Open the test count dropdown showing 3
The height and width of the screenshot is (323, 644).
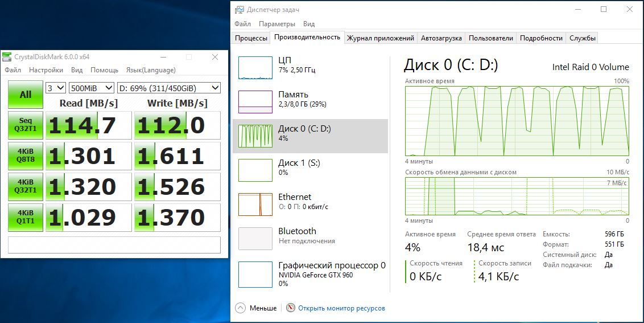pyautogui.click(x=56, y=88)
